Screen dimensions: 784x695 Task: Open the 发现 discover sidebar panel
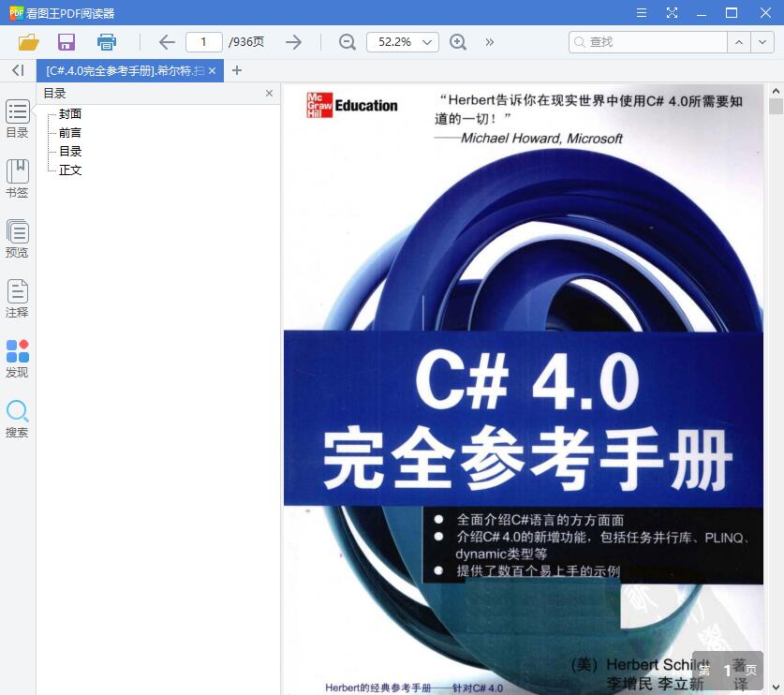tap(18, 359)
